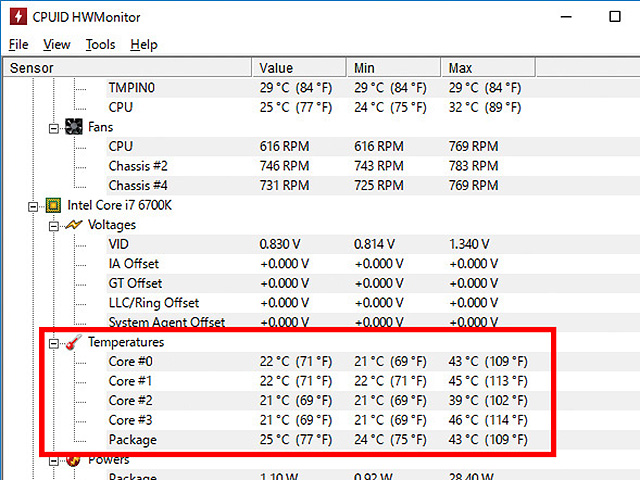
Task: Click the 616 RPM current value cell
Action: point(284,147)
